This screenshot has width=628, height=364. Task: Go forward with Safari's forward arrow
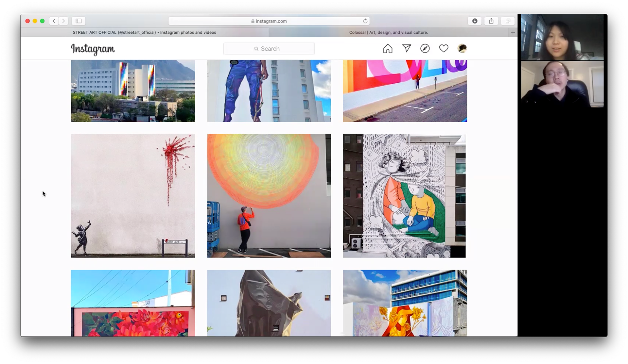(x=63, y=21)
